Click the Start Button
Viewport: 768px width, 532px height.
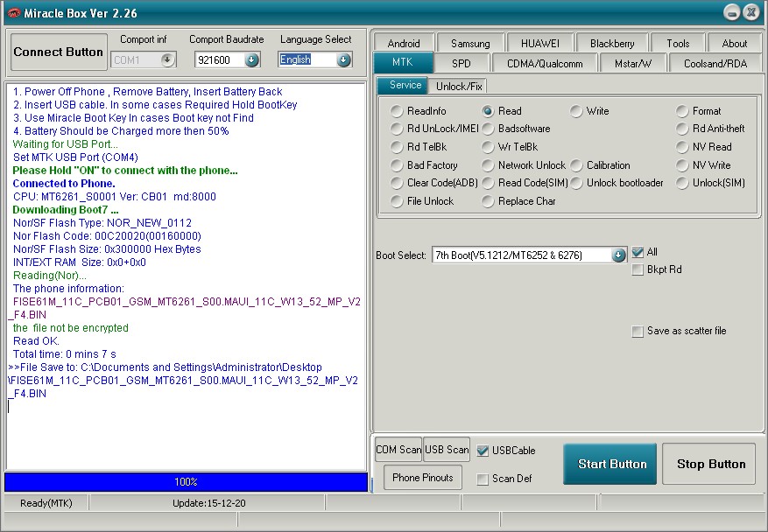click(609, 464)
